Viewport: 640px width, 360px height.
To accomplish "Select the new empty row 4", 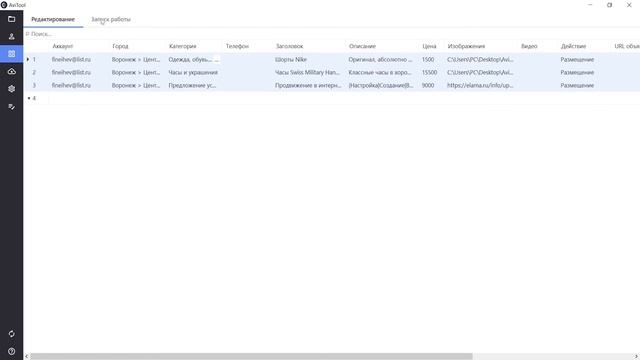I will [x=34, y=98].
